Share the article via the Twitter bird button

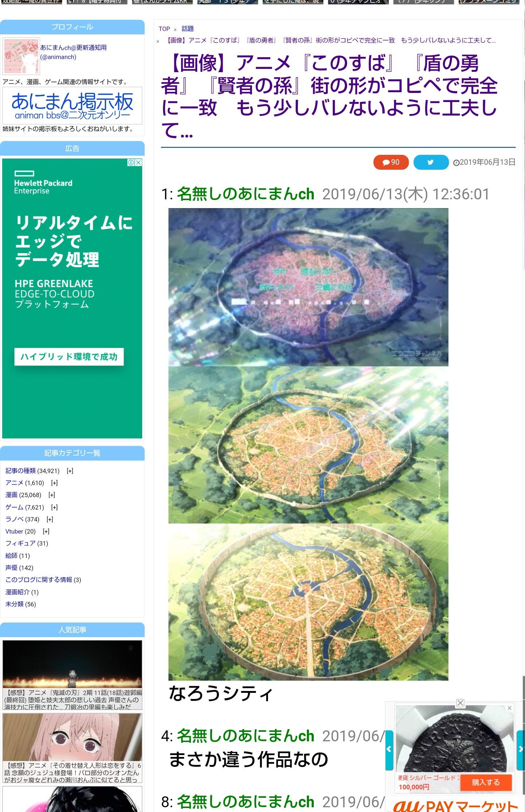pos(431,162)
